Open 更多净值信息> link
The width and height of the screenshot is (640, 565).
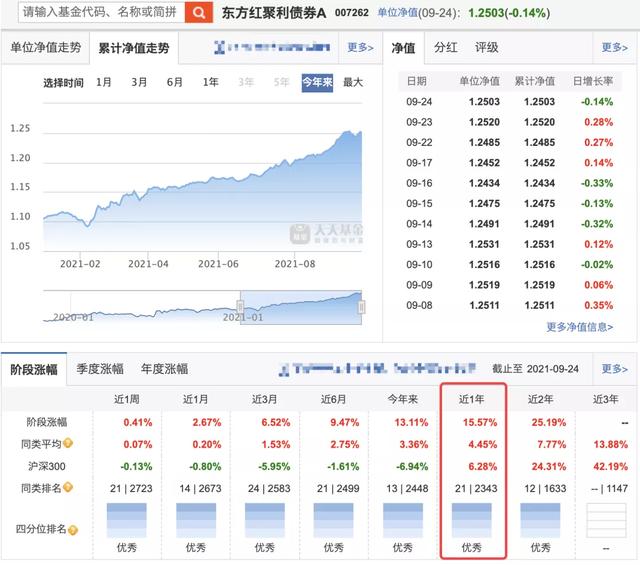(580, 327)
